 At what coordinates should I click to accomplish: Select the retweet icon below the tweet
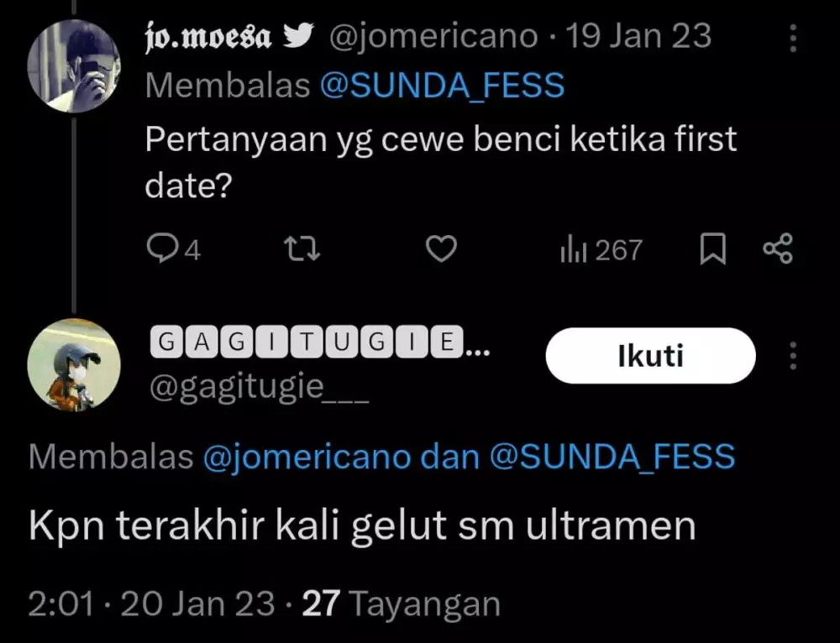click(301, 248)
